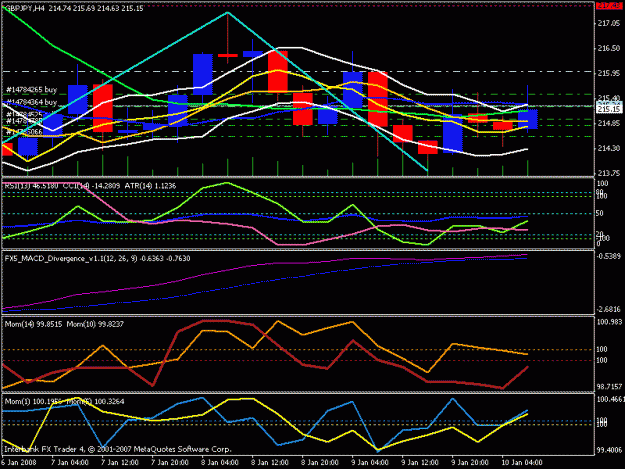Click the ATR(14) 1.1236 indicator label
This screenshot has height=469, width=625.
[x=150, y=186]
